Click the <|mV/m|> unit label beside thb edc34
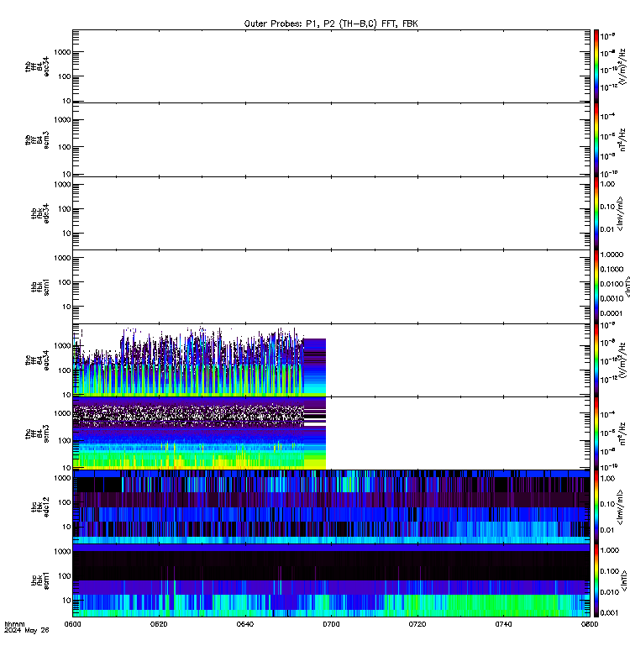 [620, 214]
